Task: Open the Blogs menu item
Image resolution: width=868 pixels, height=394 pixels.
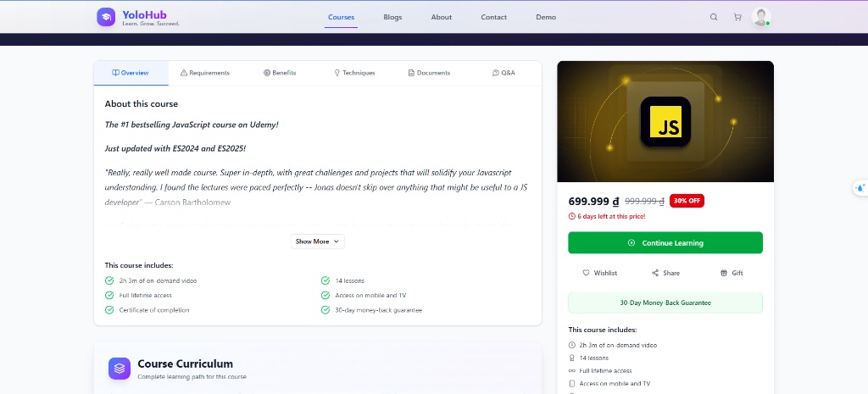Action: 392,17
